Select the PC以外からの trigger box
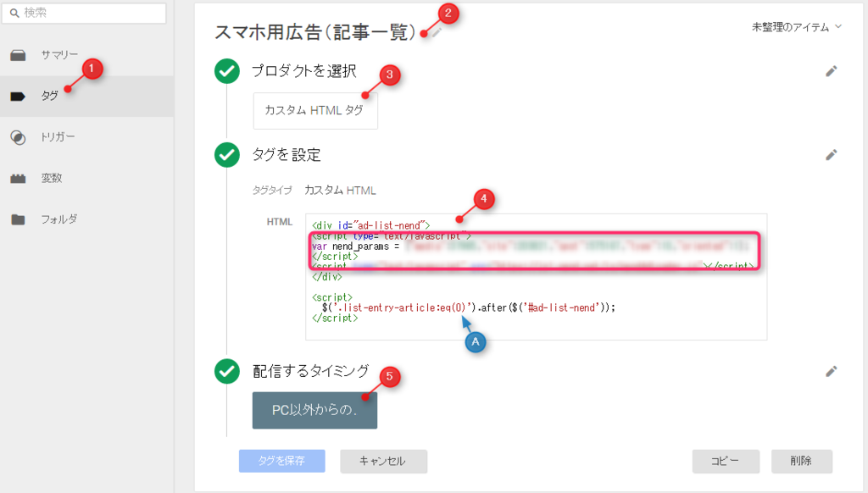Image resolution: width=868 pixels, height=493 pixels. (315, 410)
